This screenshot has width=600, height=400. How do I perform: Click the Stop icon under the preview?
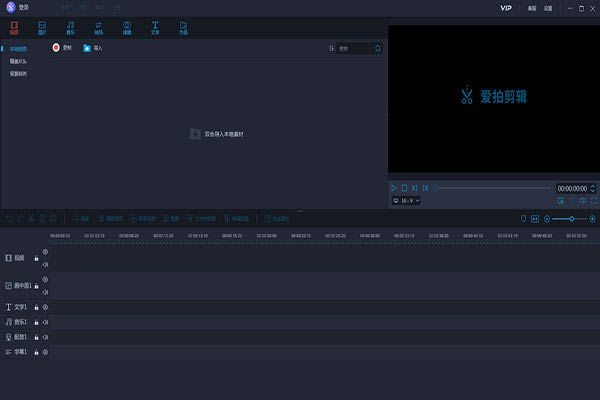[x=404, y=187]
